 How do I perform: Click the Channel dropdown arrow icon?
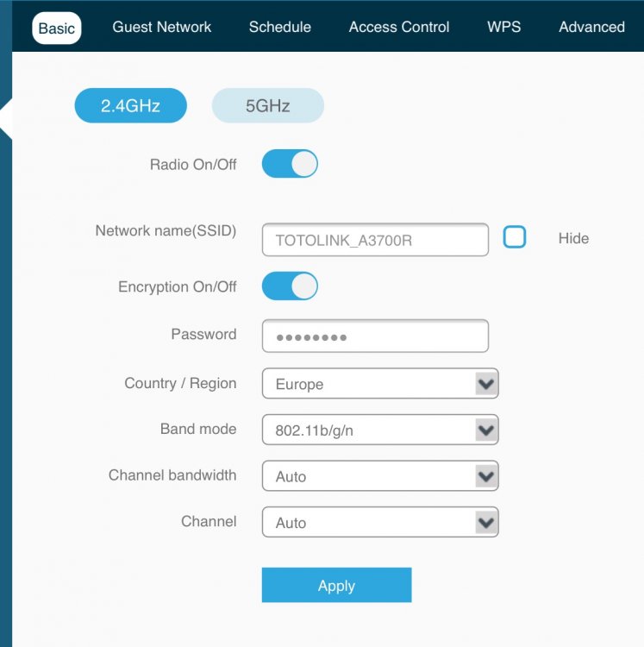486,522
